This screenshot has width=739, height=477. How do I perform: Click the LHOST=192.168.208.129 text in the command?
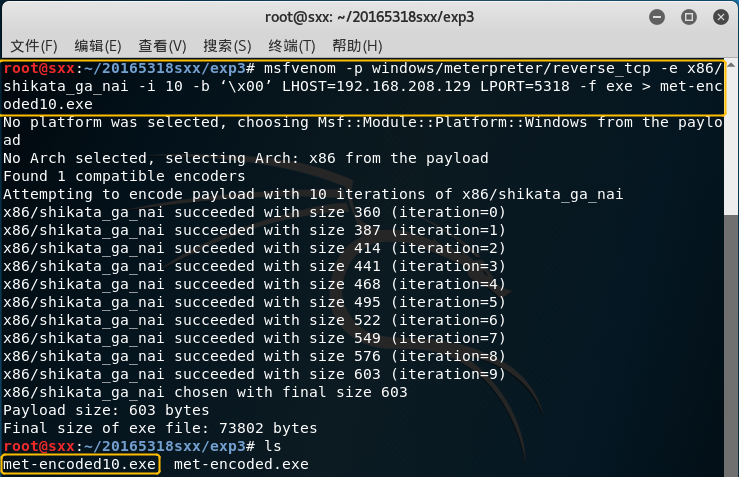376,86
